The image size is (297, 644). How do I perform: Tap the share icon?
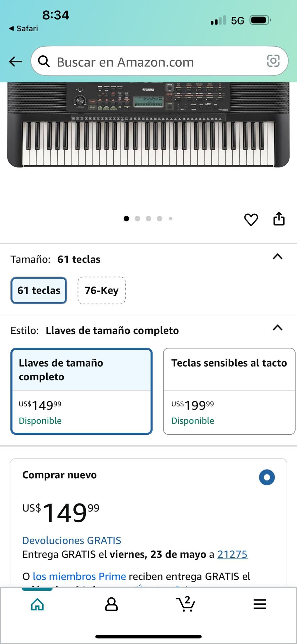point(279,219)
